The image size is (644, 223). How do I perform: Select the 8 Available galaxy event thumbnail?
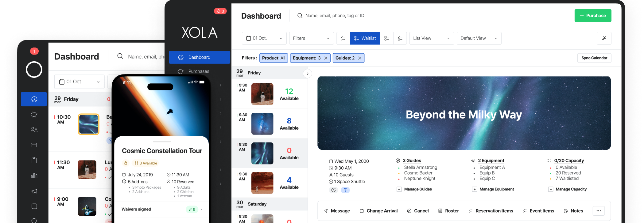tap(262, 124)
